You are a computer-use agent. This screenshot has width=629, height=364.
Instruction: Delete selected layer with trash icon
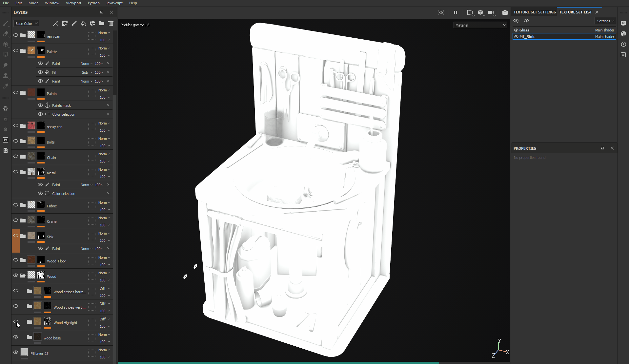(x=111, y=23)
